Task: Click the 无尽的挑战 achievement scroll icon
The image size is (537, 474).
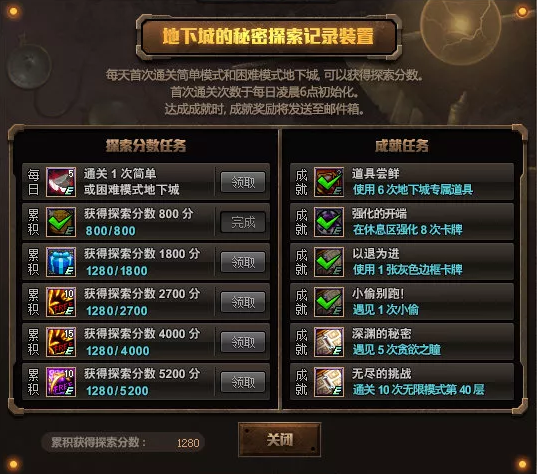Action: 329,382
